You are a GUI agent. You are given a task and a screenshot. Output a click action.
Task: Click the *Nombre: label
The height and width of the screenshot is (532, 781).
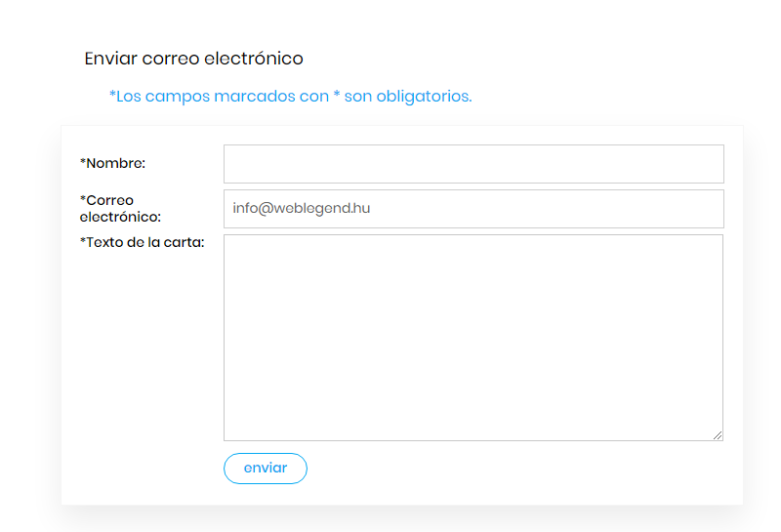click(x=112, y=163)
